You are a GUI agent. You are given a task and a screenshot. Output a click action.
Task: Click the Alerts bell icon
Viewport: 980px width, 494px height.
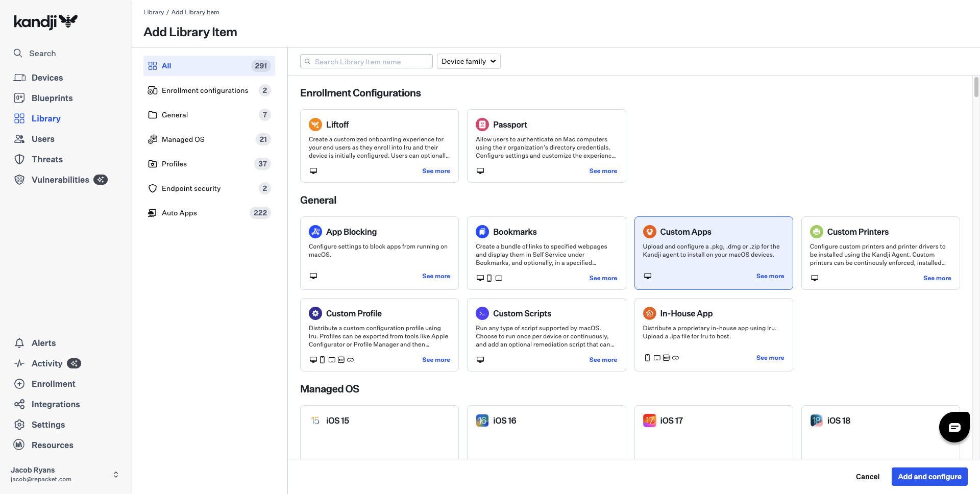coord(19,343)
